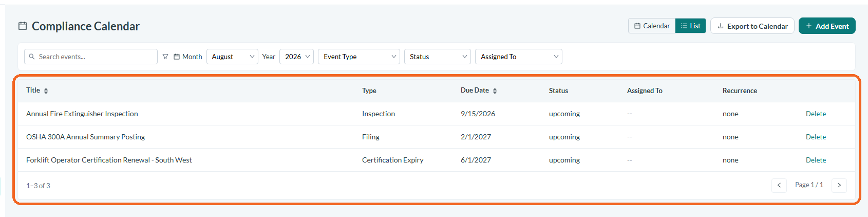Click the 2/1/2027 due date
868x217 pixels.
476,137
